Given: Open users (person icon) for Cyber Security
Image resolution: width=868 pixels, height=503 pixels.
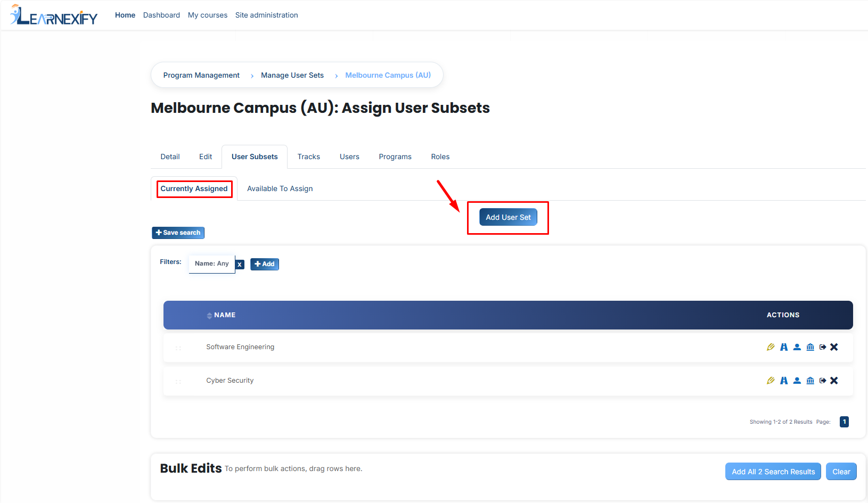Looking at the screenshot, I should click(797, 381).
